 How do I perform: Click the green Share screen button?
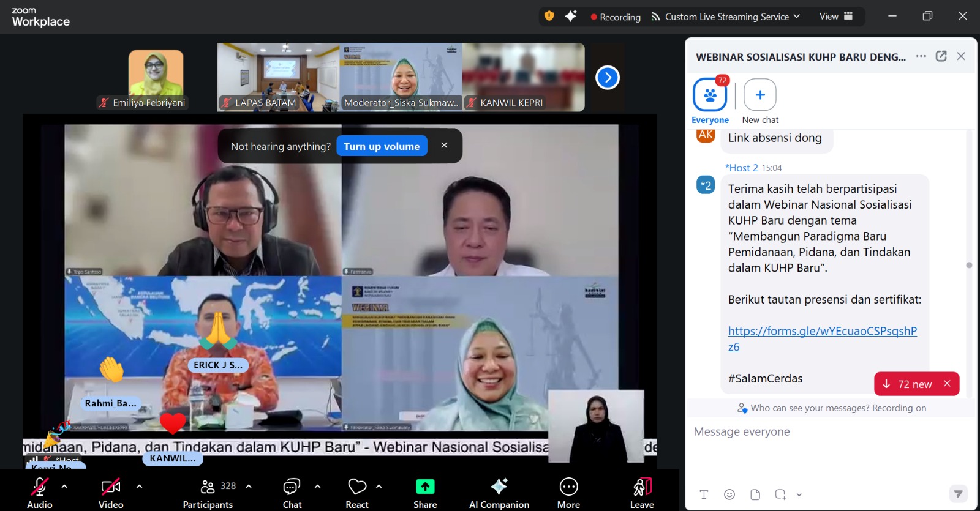pos(425,493)
